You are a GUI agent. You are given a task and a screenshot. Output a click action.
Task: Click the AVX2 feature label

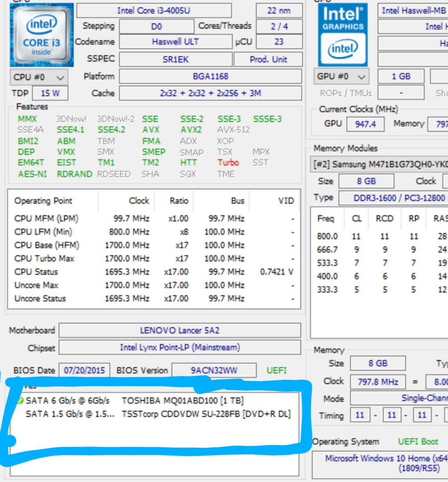click(x=191, y=130)
